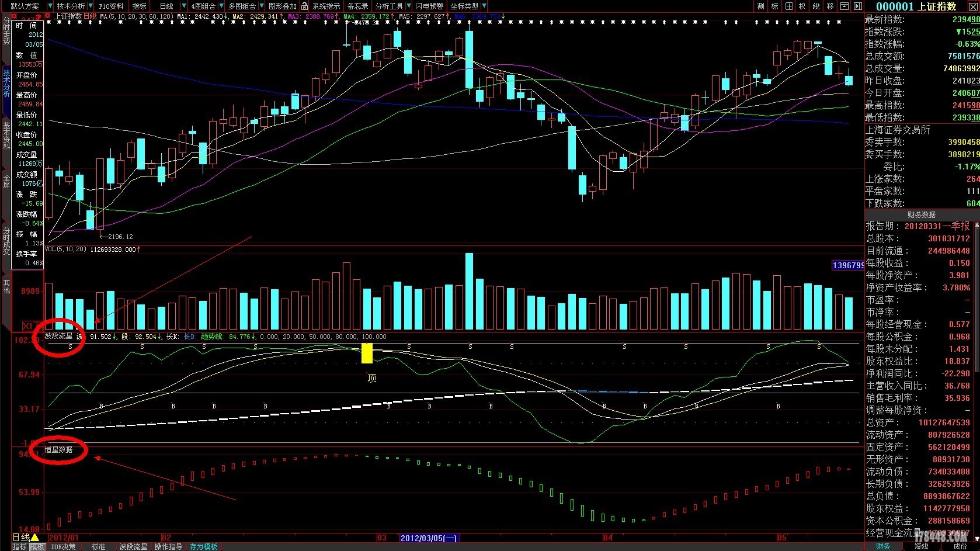Click the 存为模板 button
This screenshot has width=980, height=551.
tap(203, 547)
